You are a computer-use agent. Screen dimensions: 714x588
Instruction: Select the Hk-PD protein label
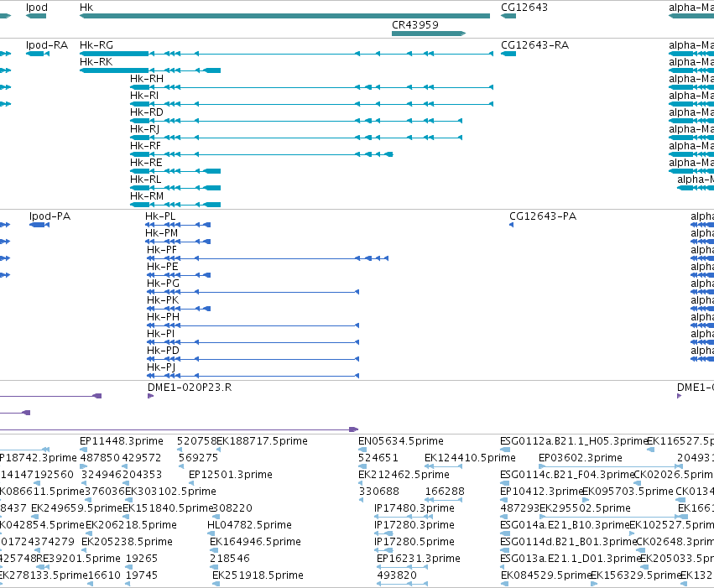coord(163,351)
